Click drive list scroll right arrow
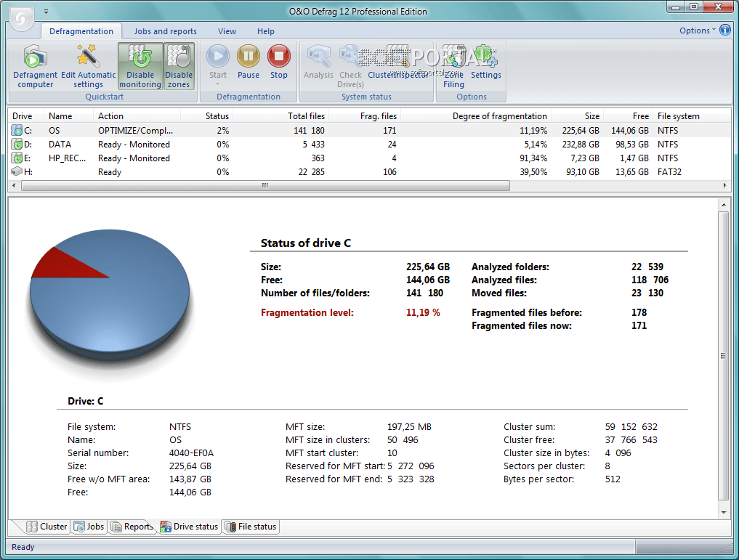The height and width of the screenshot is (560, 739). click(x=725, y=185)
